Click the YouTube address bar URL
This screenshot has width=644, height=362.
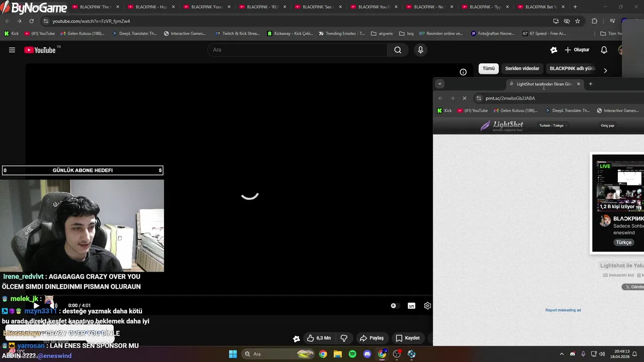tap(91, 21)
